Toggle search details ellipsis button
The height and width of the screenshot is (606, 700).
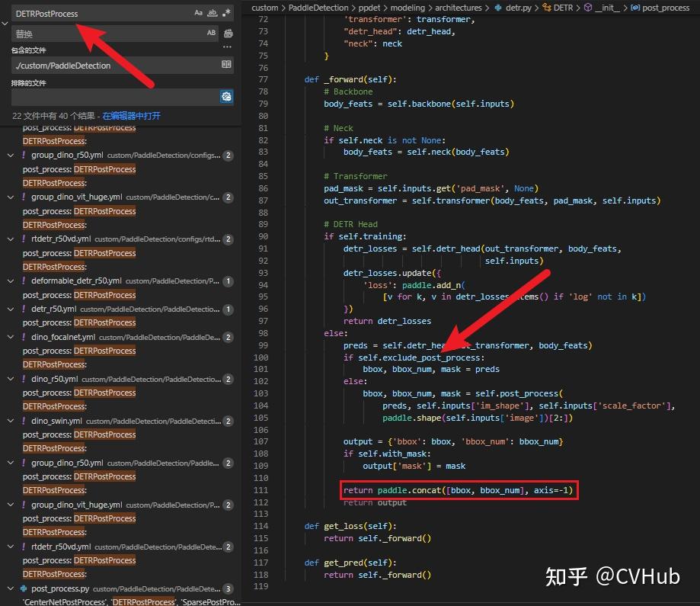point(227,47)
